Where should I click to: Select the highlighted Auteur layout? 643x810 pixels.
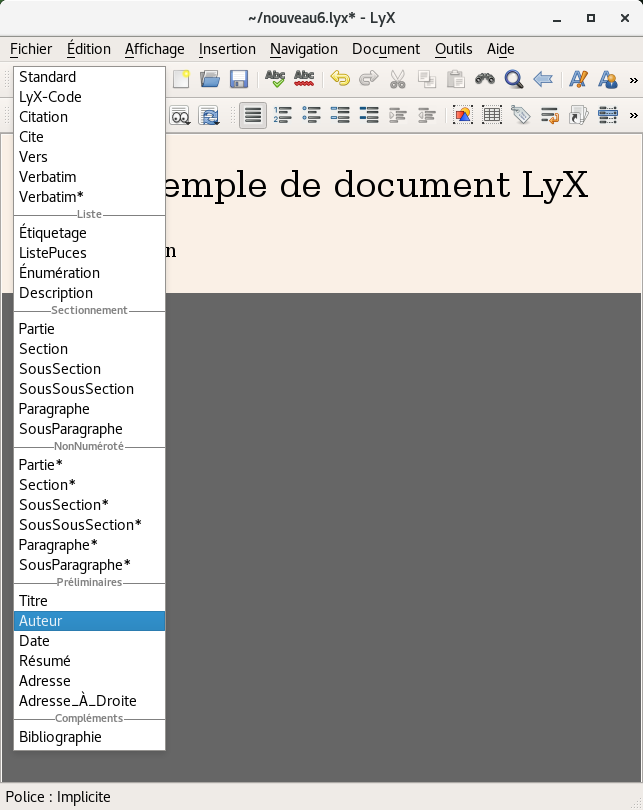(89, 621)
